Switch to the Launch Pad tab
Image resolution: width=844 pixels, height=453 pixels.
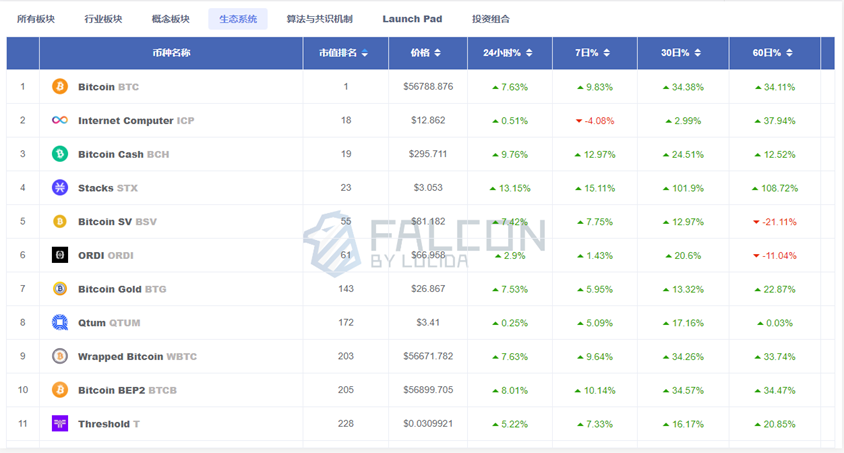click(x=412, y=19)
